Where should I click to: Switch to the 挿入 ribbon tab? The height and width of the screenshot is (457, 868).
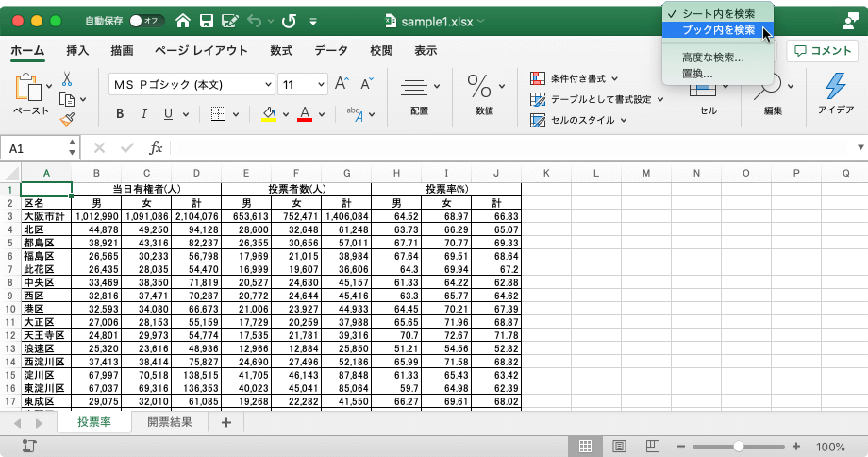pos(77,50)
